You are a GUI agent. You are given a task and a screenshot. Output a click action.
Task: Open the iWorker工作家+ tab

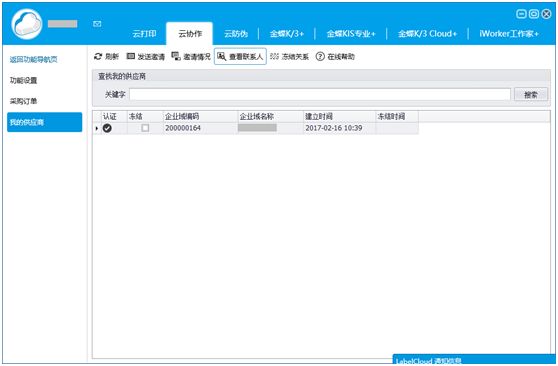[x=509, y=34]
